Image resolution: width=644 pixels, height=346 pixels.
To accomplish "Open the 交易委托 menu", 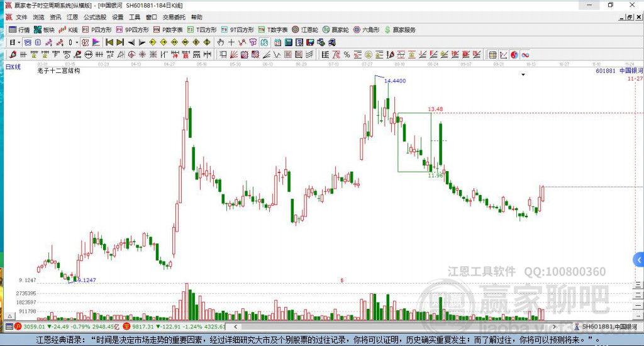I will tap(174, 17).
